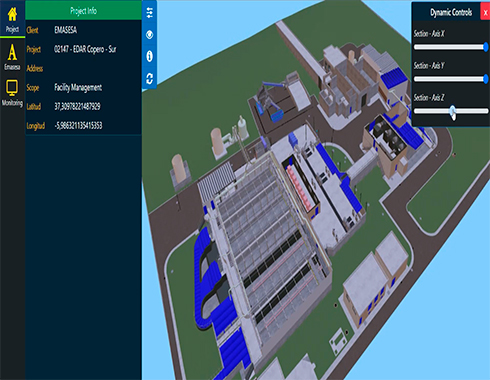Click the refresh arrows icon
Viewport: 490px width, 380px height.
pos(149,79)
